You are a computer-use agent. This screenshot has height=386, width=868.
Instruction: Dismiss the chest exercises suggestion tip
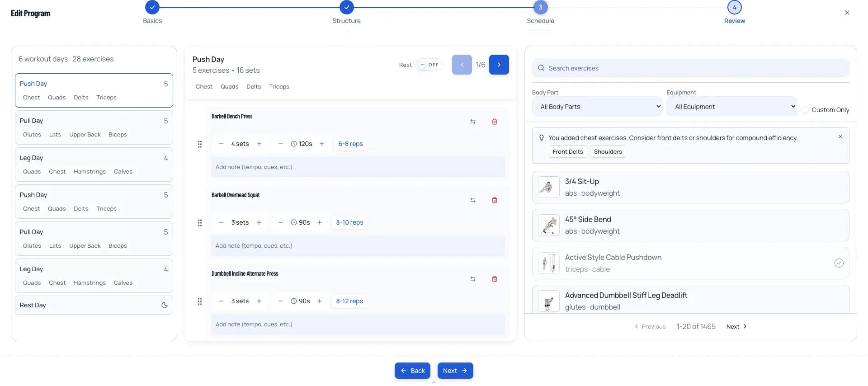pyautogui.click(x=840, y=137)
